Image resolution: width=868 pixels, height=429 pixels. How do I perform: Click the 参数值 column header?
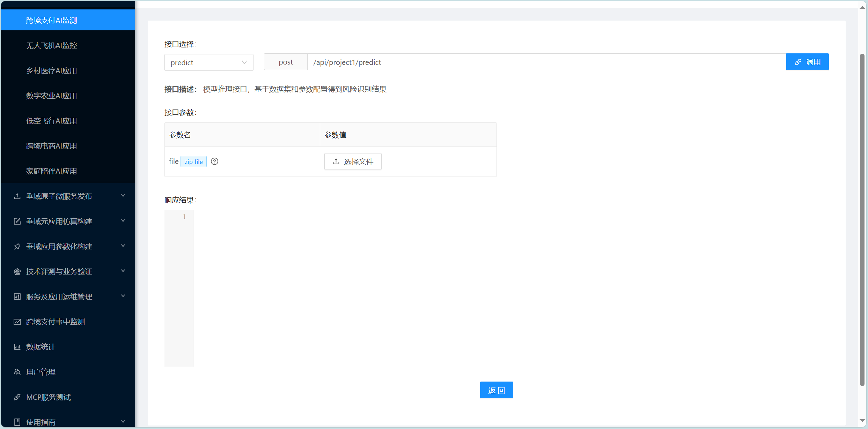click(x=408, y=135)
